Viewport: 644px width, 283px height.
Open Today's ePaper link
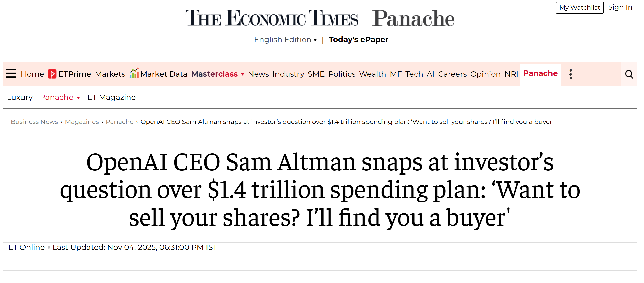coord(358,40)
